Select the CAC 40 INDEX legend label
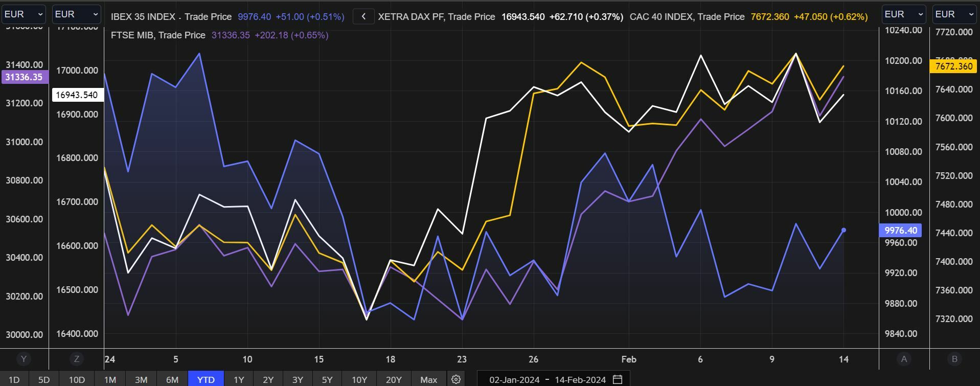This screenshot has width=980, height=386. point(662,17)
